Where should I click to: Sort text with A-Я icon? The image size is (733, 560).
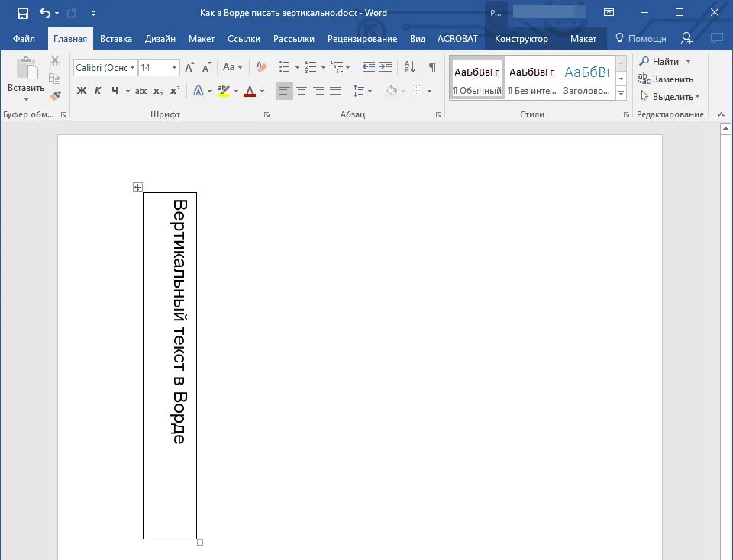click(409, 67)
